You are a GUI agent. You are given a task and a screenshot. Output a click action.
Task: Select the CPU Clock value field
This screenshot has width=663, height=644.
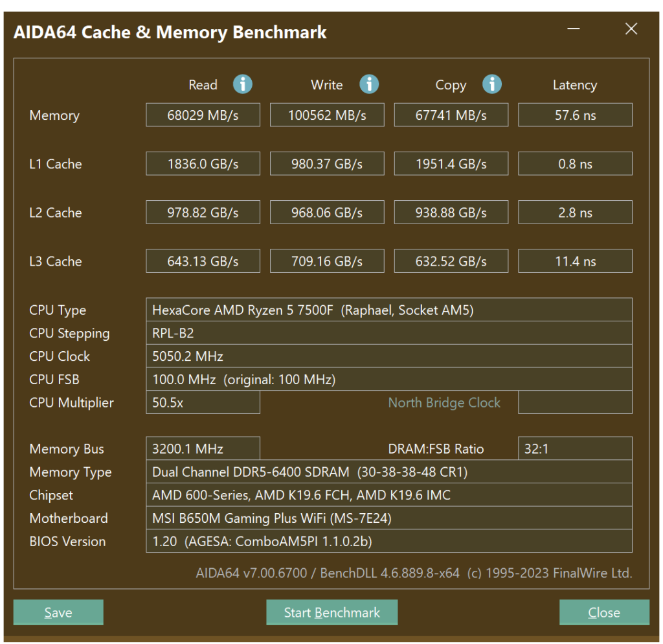pos(388,356)
